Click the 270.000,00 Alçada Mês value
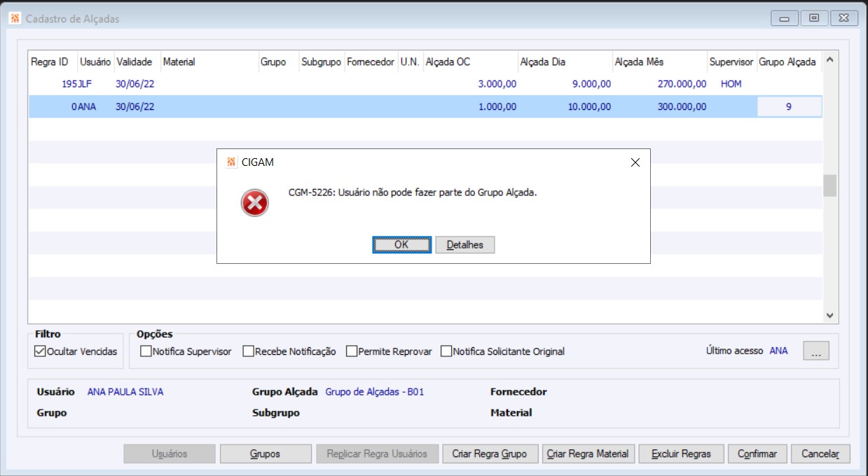This screenshot has width=868, height=476. tap(682, 84)
